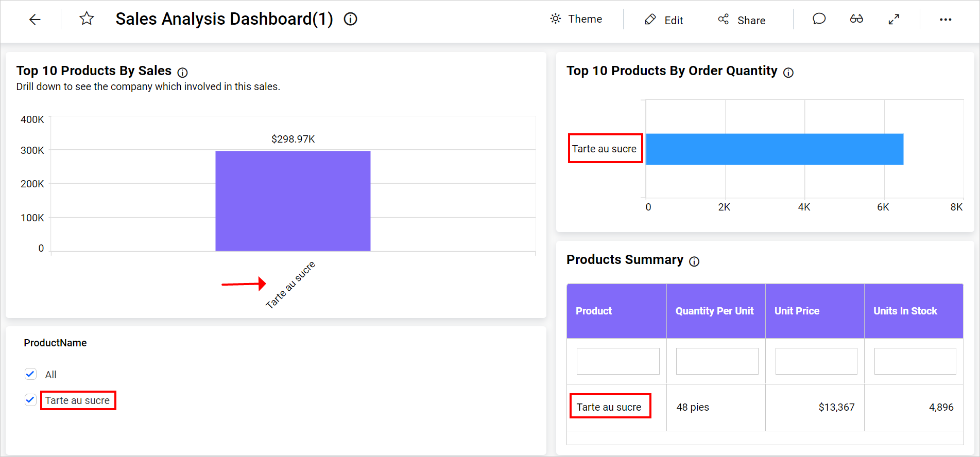Open the three-dot more options menu
This screenshot has height=457, width=980.
click(945, 20)
